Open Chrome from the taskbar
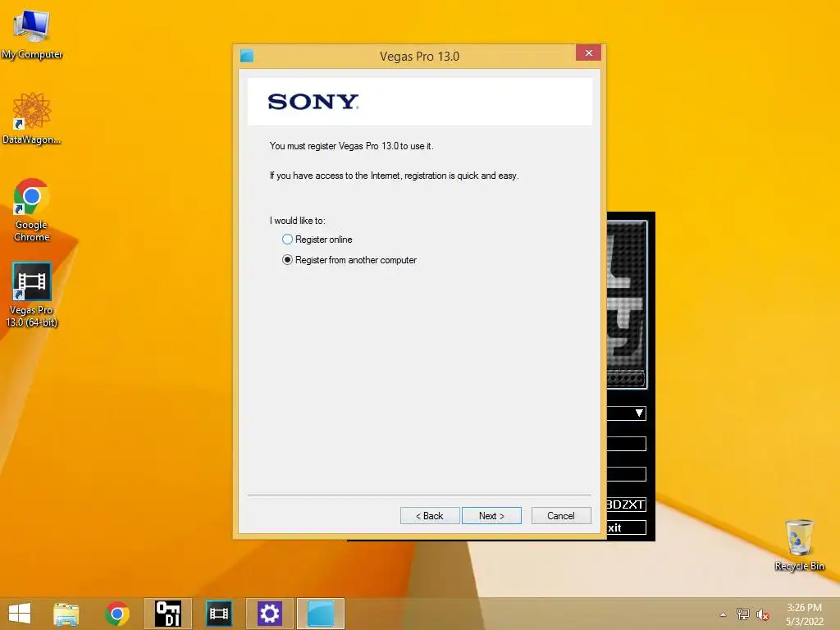This screenshot has height=630, width=840. [117, 614]
